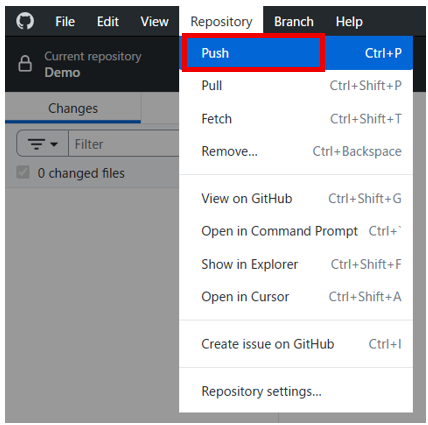Choose Open in Command Prompt

click(x=296, y=231)
